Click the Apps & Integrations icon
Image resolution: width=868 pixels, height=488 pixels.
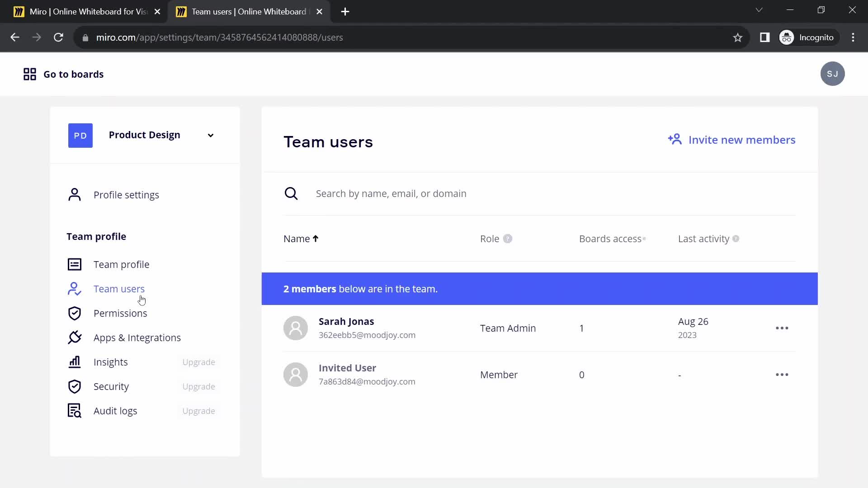point(75,337)
